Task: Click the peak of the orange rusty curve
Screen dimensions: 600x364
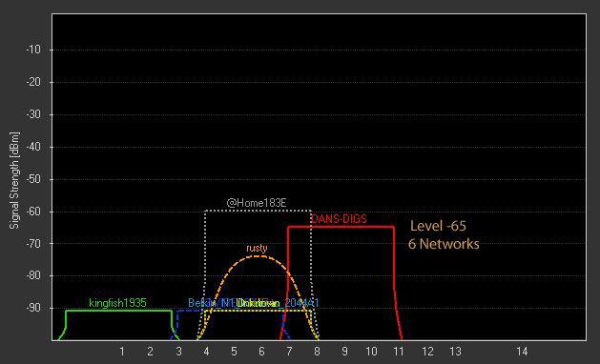Action: tap(259, 255)
